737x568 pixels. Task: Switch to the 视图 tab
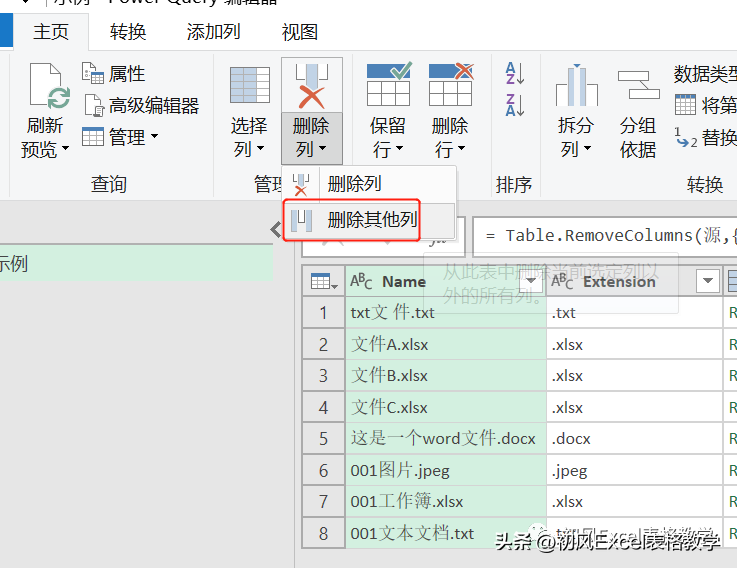click(299, 32)
